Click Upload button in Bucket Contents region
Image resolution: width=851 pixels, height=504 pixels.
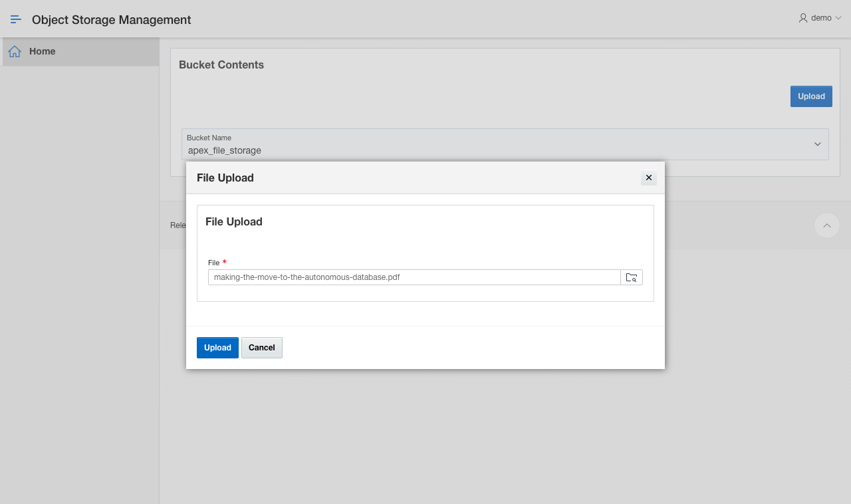click(x=811, y=96)
